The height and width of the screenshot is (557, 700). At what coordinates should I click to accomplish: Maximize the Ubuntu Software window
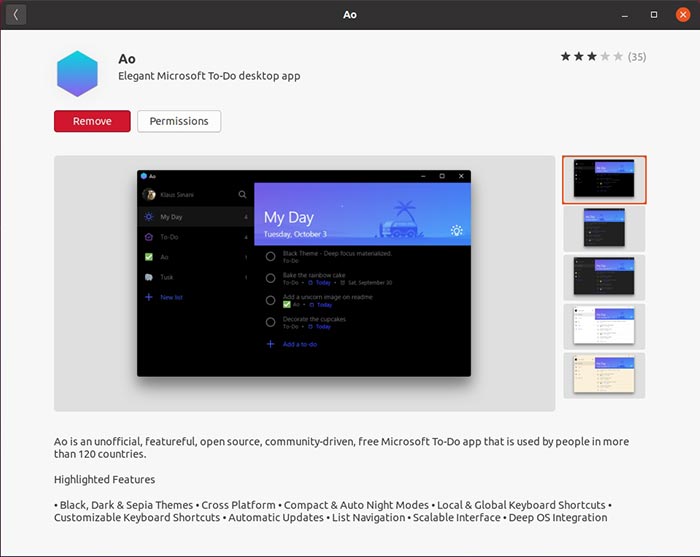pyautogui.click(x=654, y=14)
